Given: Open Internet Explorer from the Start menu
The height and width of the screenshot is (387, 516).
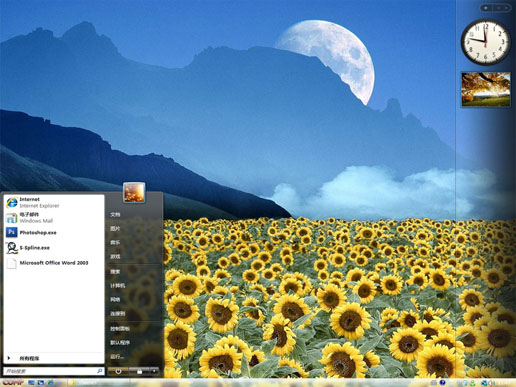Looking at the screenshot, I should pyautogui.click(x=53, y=202).
